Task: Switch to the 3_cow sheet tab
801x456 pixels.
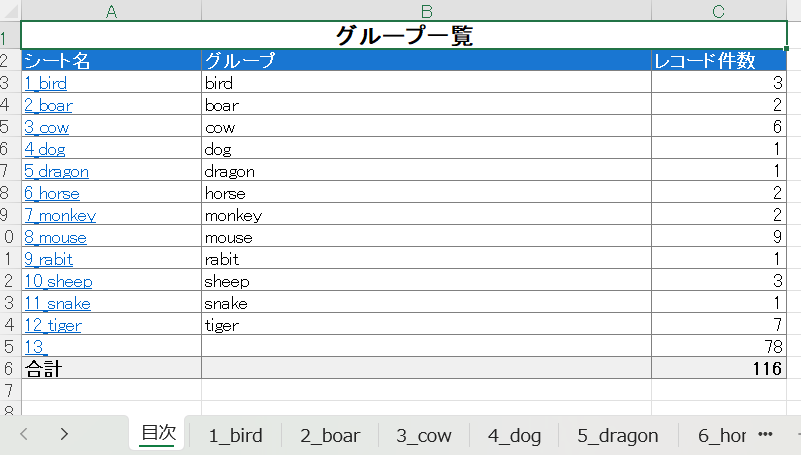Action: [x=423, y=436]
